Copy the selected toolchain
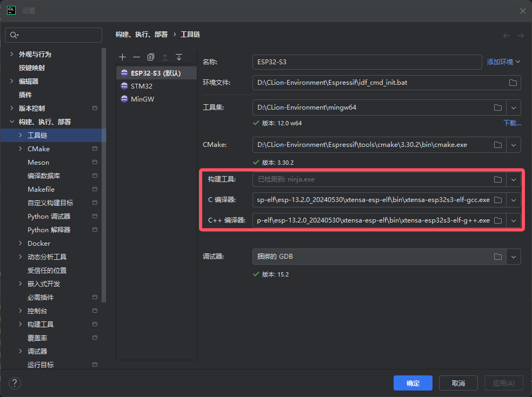The height and width of the screenshot is (397, 532). 151,57
